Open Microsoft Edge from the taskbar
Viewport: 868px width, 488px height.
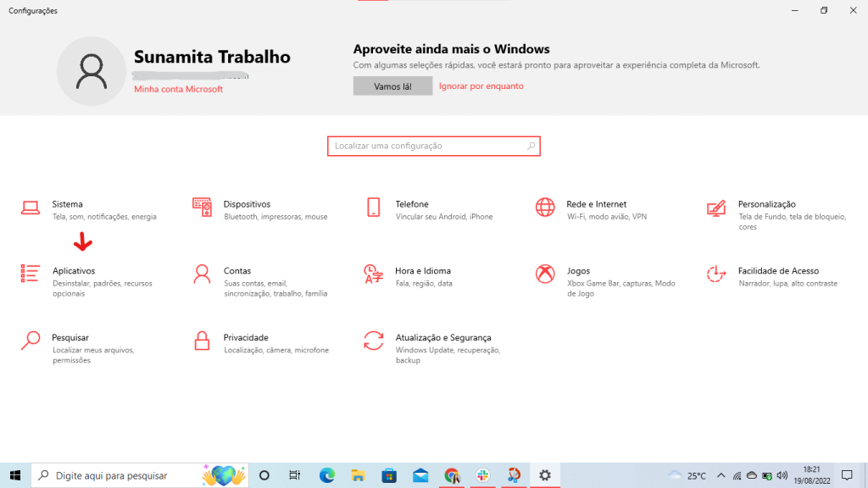coord(327,475)
